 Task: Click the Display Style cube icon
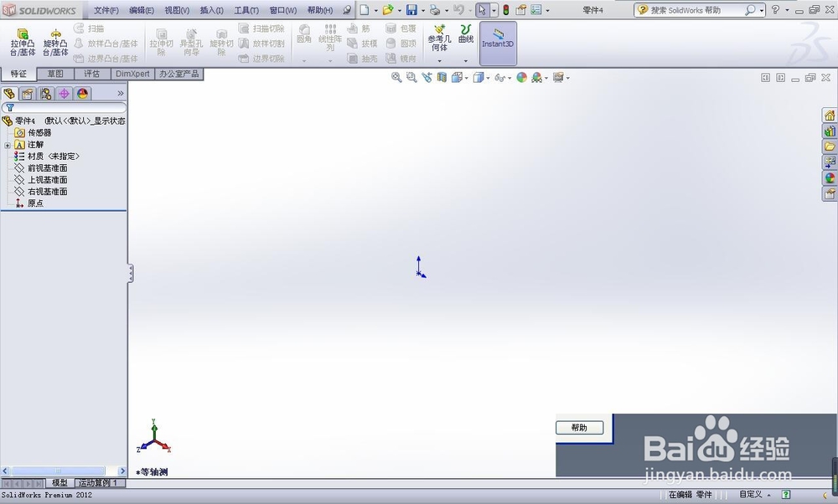[x=478, y=77]
